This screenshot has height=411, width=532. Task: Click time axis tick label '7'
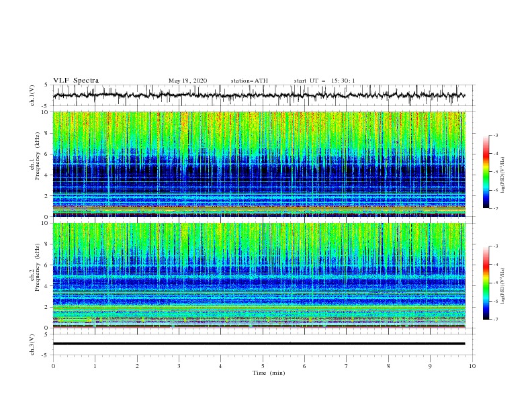pos(347,366)
